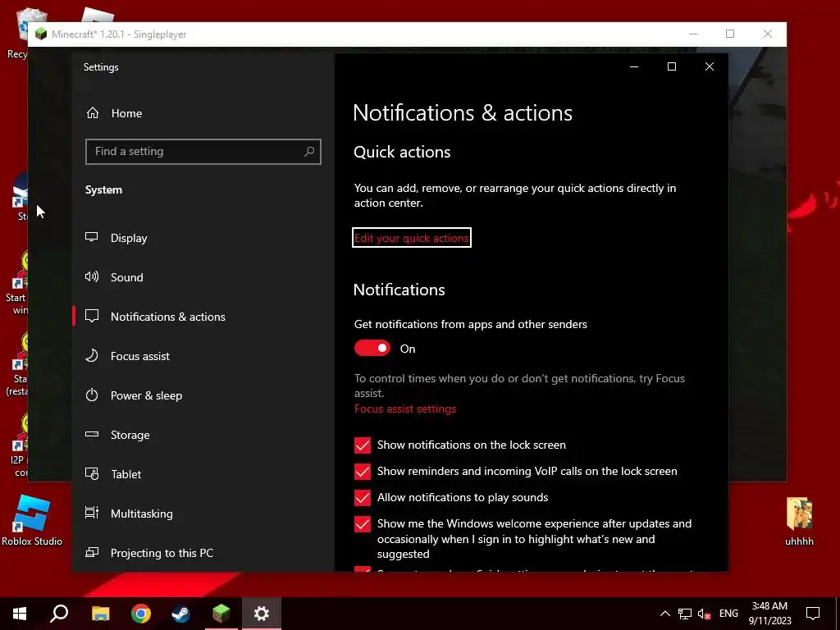Open taskbar Search magnifier

click(x=59, y=614)
